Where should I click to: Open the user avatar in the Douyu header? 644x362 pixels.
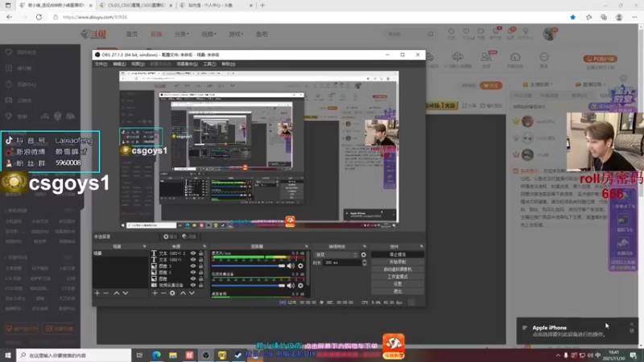(x=549, y=34)
